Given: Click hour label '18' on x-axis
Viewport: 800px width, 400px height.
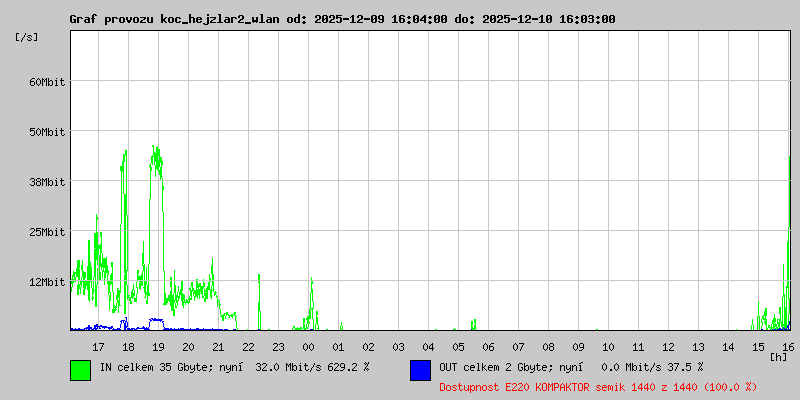Looking at the screenshot, I should pyautogui.click(x=129, y=347).
